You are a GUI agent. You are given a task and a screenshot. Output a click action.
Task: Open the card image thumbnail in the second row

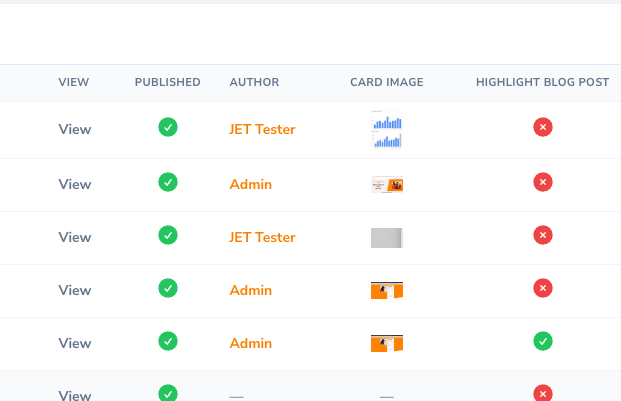[x=386, y=184]
